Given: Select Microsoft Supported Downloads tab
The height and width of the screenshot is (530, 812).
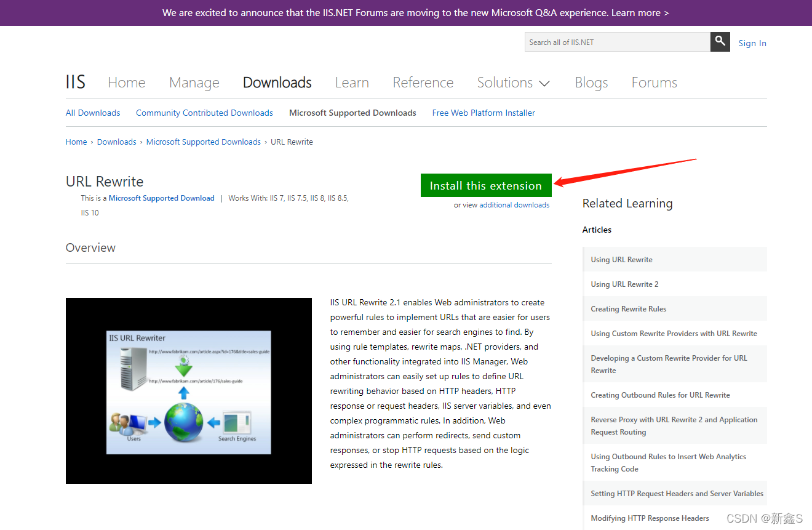Looking at the screenshot, I should 352,113.
